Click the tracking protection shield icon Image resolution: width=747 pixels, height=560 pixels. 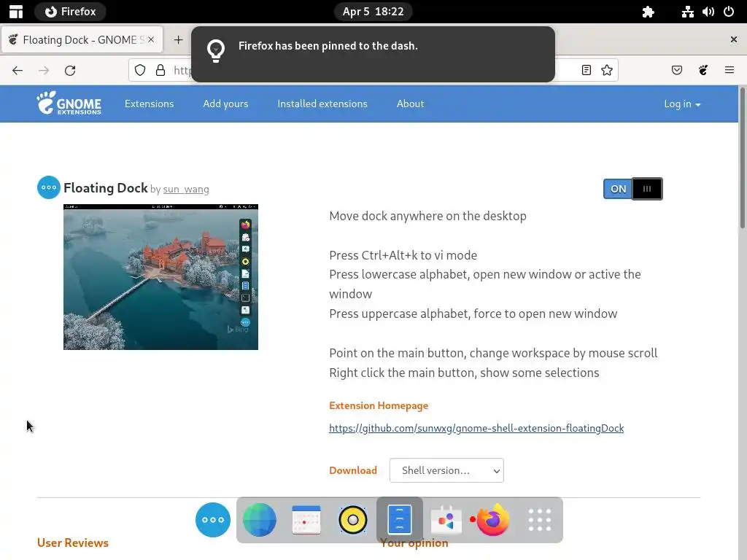click(x=140, y=71)
